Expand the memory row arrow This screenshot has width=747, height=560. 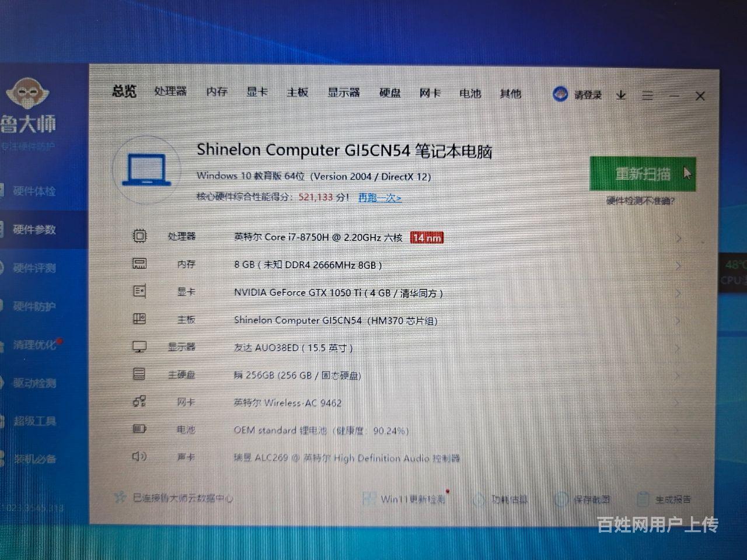(678, 266)
